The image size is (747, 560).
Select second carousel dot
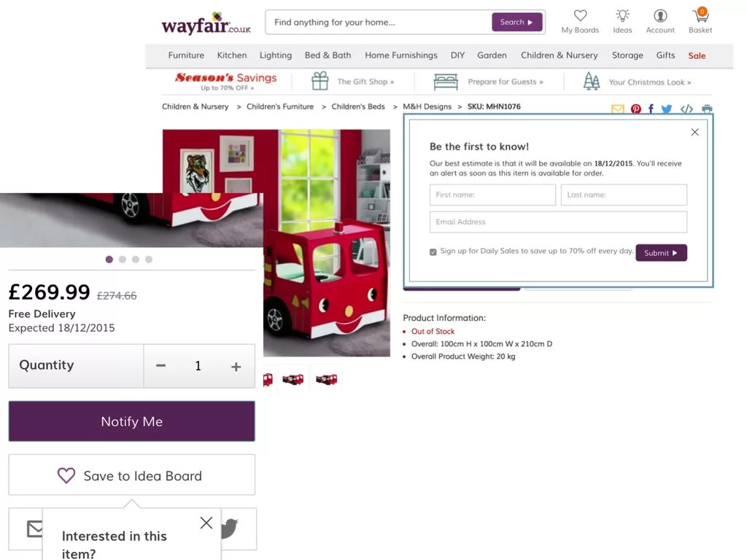123,260
